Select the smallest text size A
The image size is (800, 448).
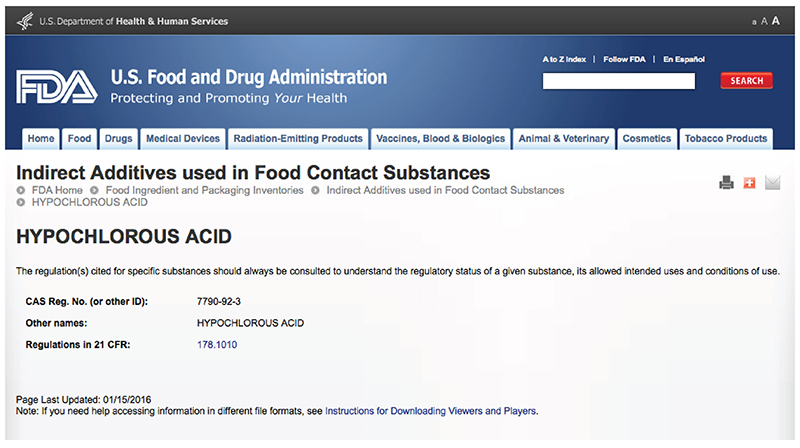754,22
